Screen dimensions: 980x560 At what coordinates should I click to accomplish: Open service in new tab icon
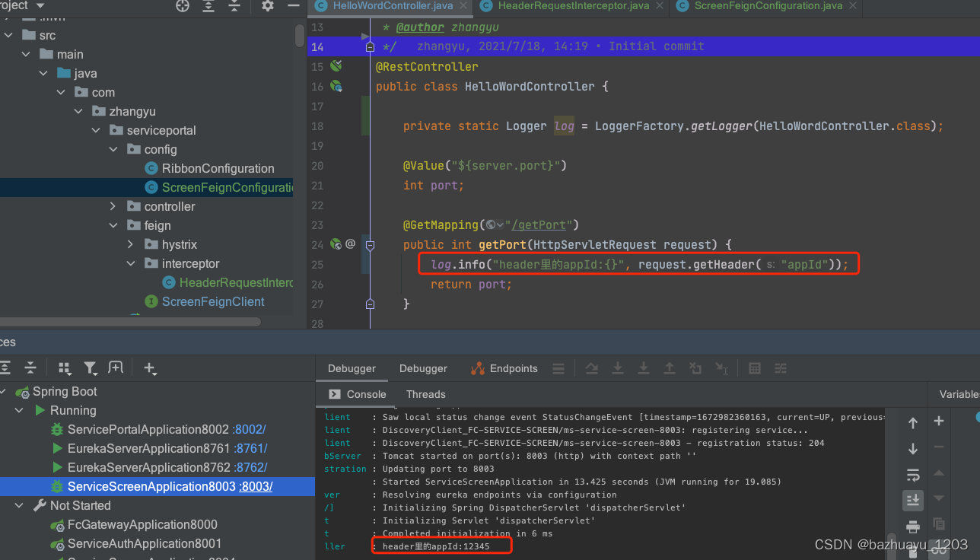[116, 367]
